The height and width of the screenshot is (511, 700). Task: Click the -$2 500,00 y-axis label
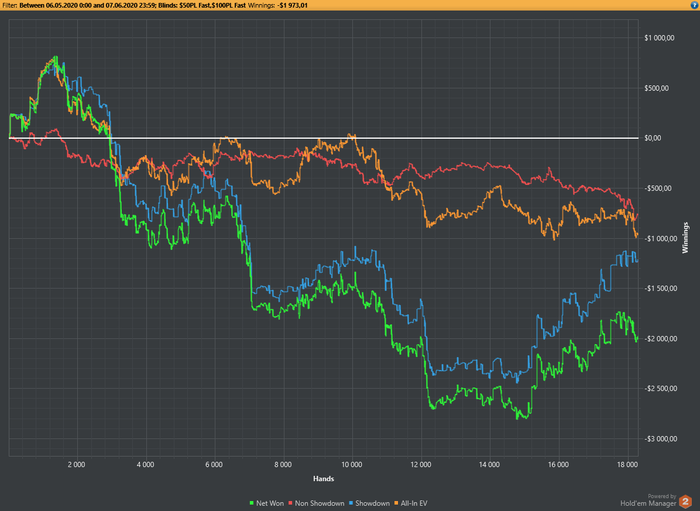661,389
